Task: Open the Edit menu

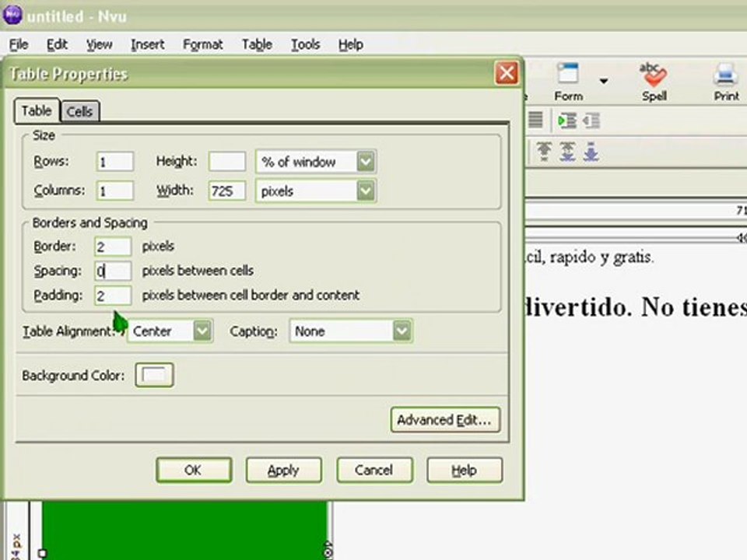Action: (57, 44)
